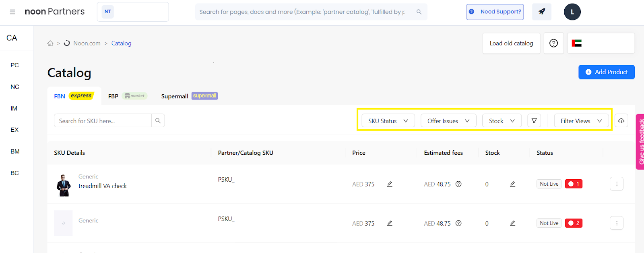Edit price pencil for treadmill VA check
Image resolution: width=644 pixels, height=253 pixels.
coord(390,184)
